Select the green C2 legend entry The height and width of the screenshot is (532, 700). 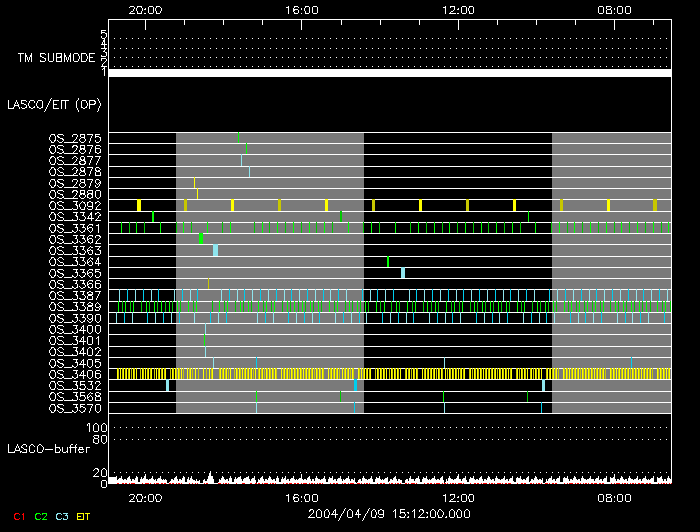[x=41, y=516]
